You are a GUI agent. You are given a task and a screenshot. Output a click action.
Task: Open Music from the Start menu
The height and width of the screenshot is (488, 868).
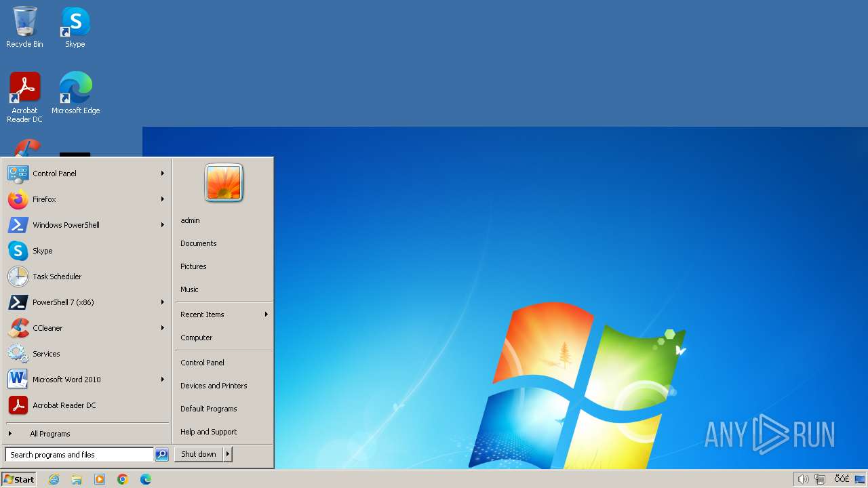(224, 289)
